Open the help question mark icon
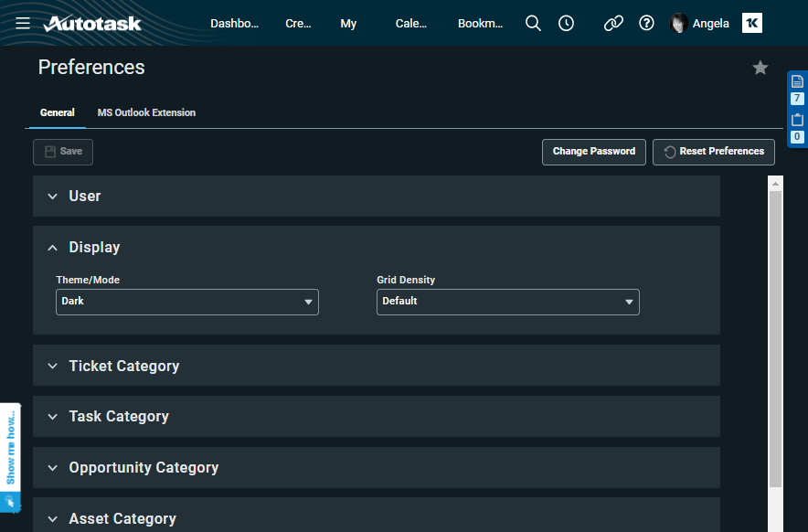The width and height of the screenshot is (808, 532). (x=646, y=24)
